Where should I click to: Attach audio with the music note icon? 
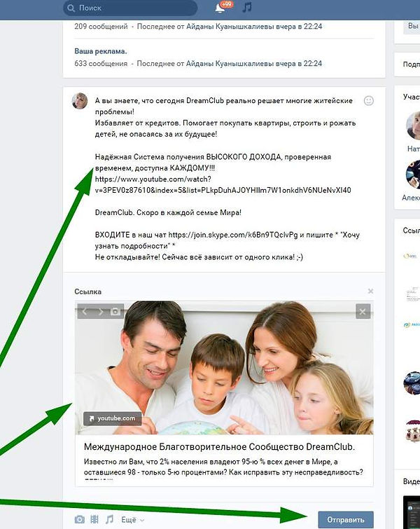pyautogui.click(x=109, y=519)
